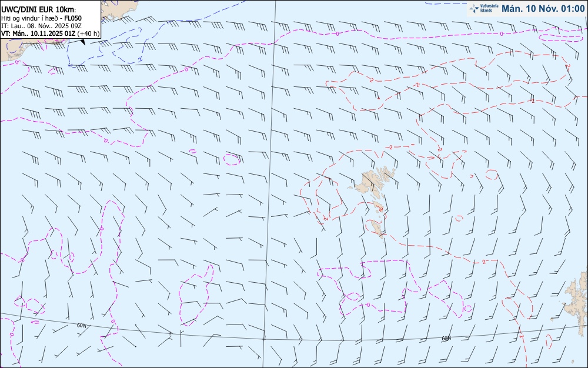
Task: Click the 'VT: Mán.. 10.11.2025 01Z (+40 h)' line
Action: pyautogui.click(x=50, y=34)
